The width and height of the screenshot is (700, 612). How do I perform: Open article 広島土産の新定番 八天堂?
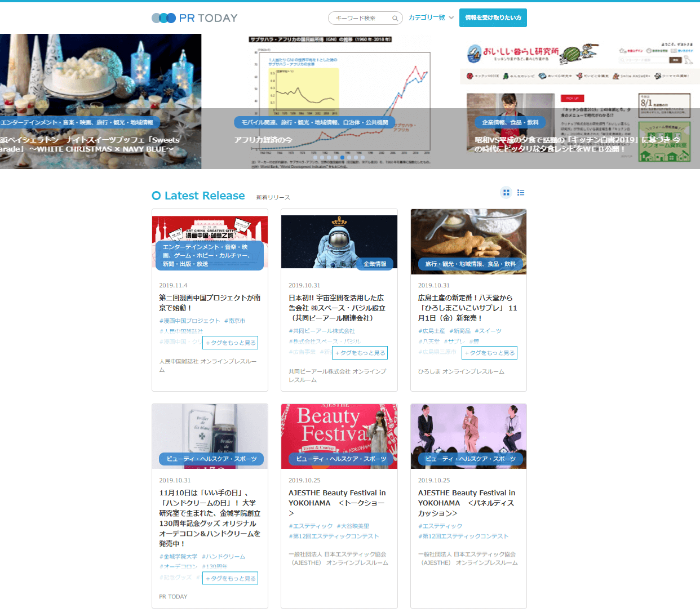click(467, 308)
